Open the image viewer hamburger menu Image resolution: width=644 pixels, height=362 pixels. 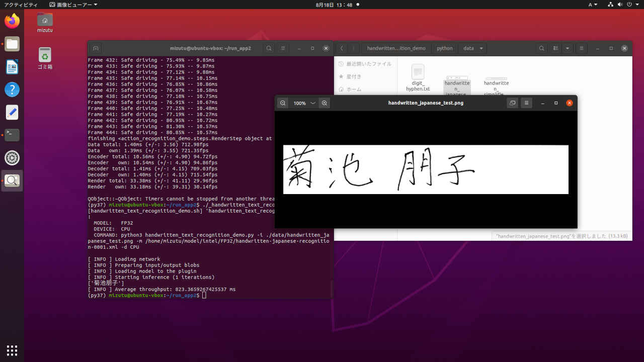tap(526, 103)
